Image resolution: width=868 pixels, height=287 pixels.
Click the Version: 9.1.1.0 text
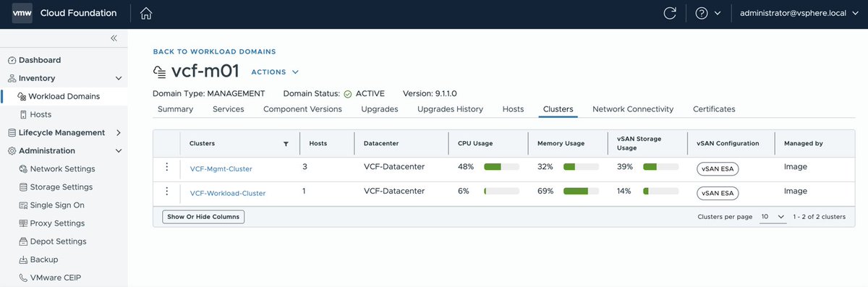pyautogui.click(x=430, y=94)
